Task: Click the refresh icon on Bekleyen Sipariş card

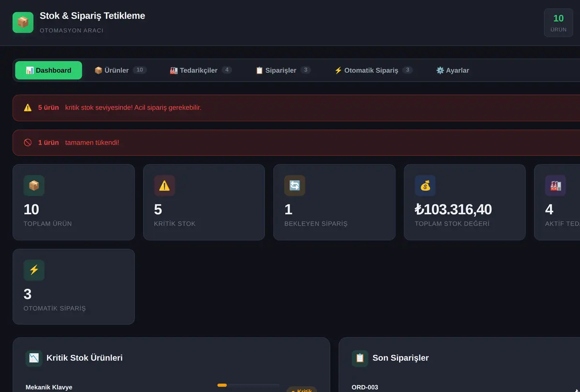Action: point(295,186)
